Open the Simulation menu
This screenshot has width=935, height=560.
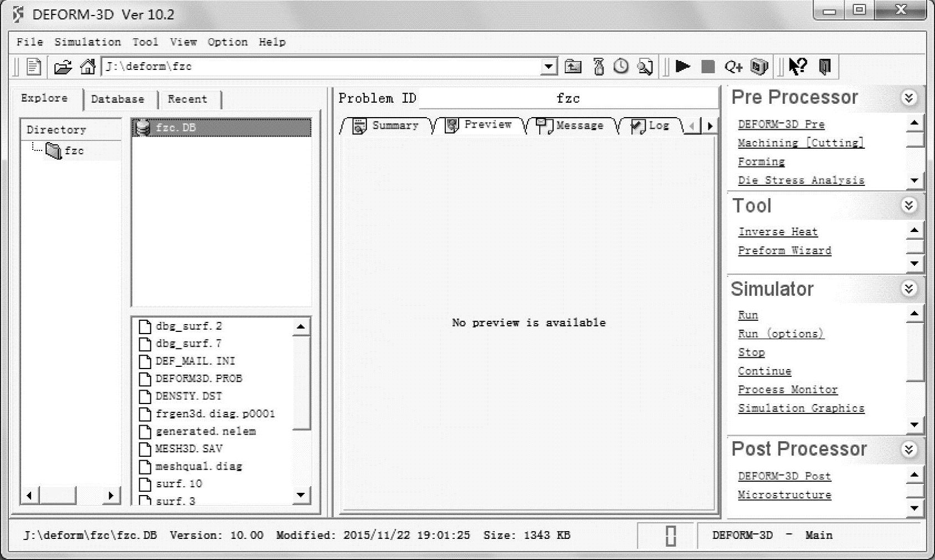(87, 42)
